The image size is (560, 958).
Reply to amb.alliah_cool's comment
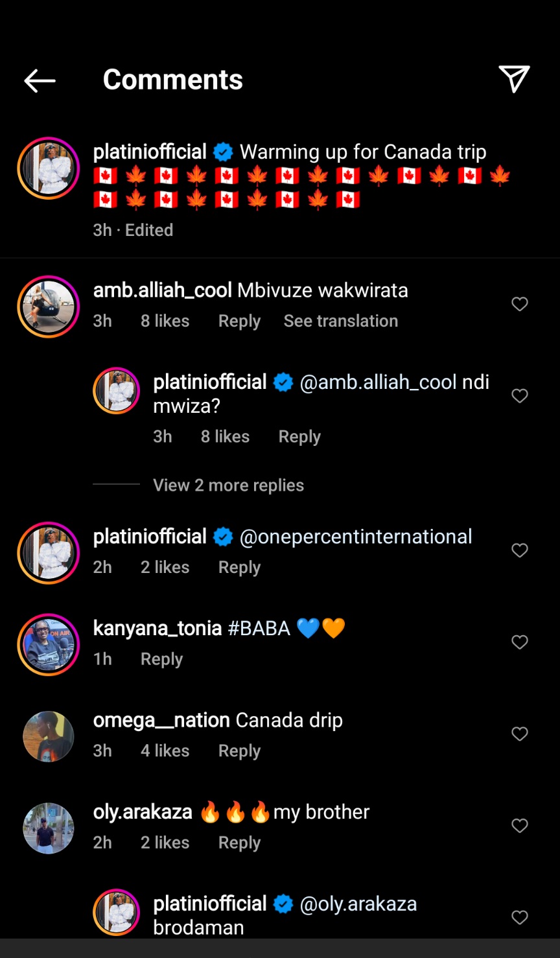click(x=239, y=321)
